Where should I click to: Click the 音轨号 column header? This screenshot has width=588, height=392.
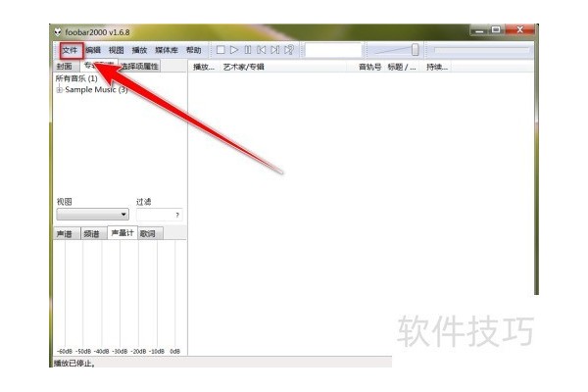[369, 68]
